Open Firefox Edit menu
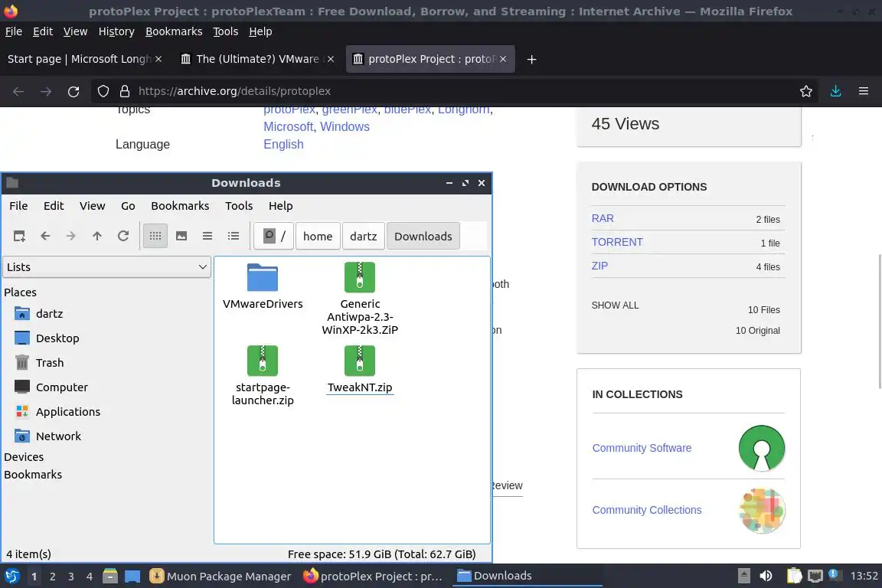This screenshot has height=588, width=882. 43,31
